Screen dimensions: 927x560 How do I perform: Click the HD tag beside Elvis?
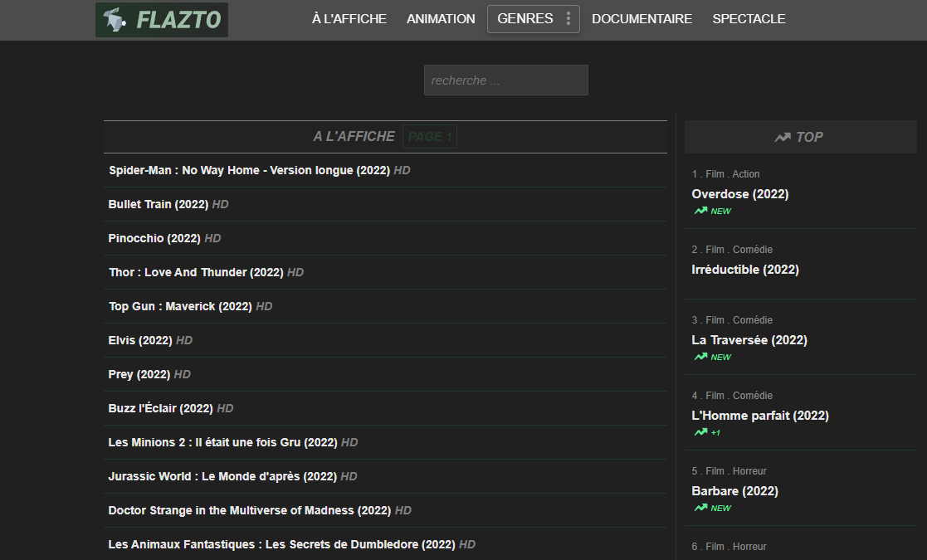pyautogui.click(x=184, y=340)
